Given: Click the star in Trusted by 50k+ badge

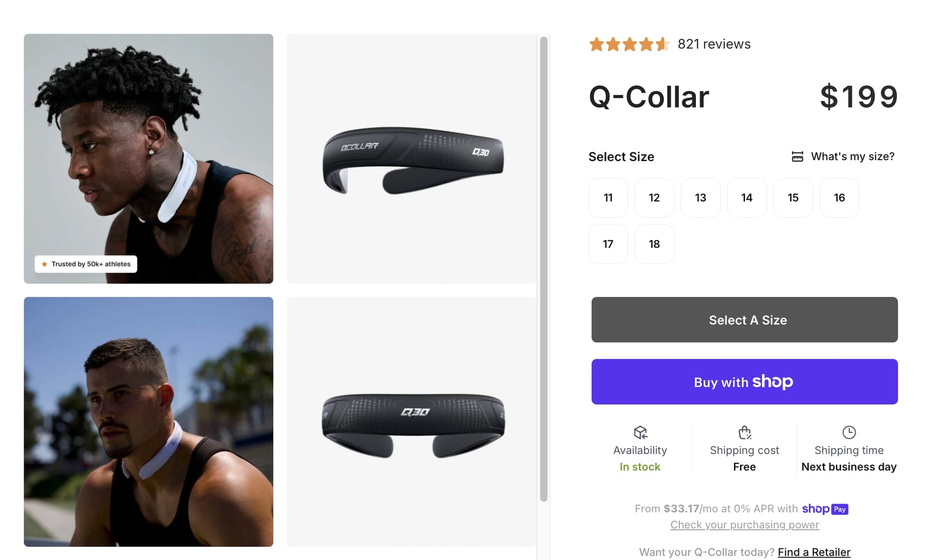Looking at the screenshot, I should pyautogui.click(x=44, y=264).
